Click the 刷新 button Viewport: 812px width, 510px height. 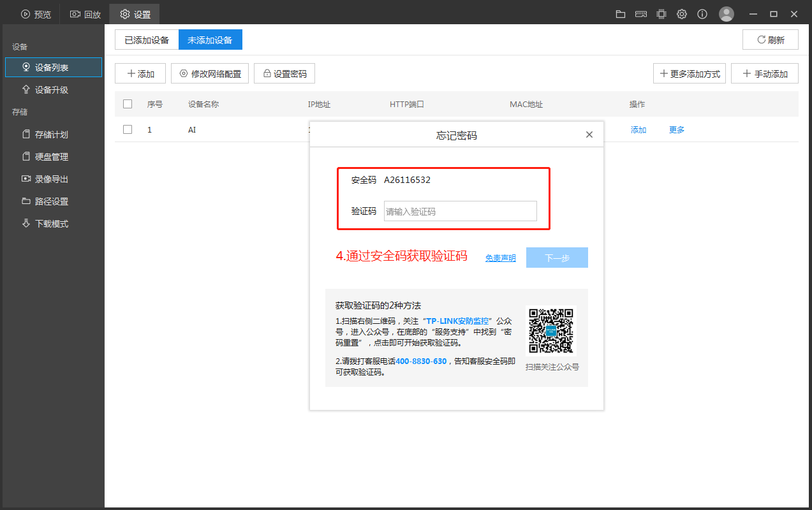(x=771, y=40)
